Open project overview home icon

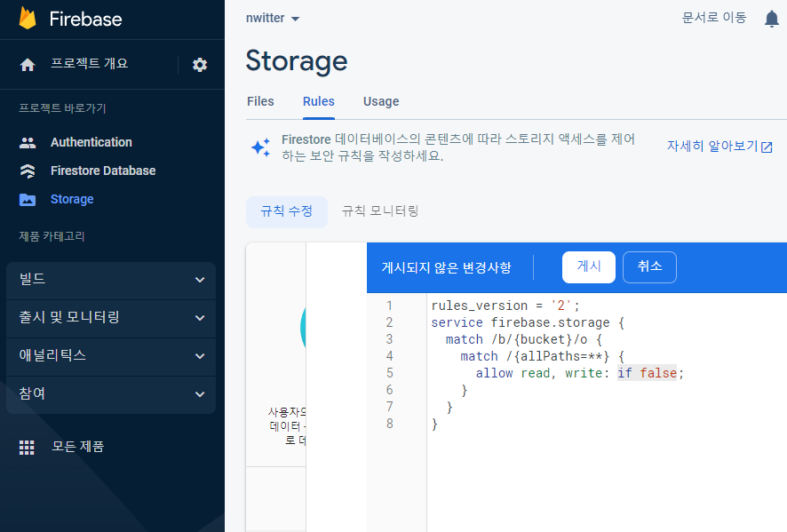28,65
